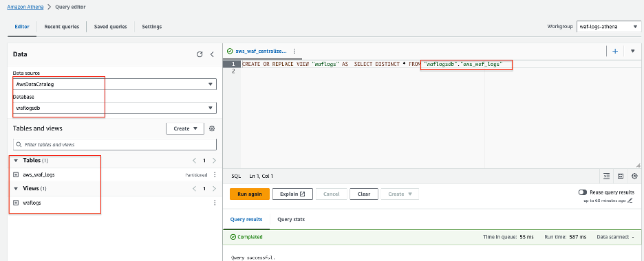Open the Workgroup dropdown

(608, 27)
